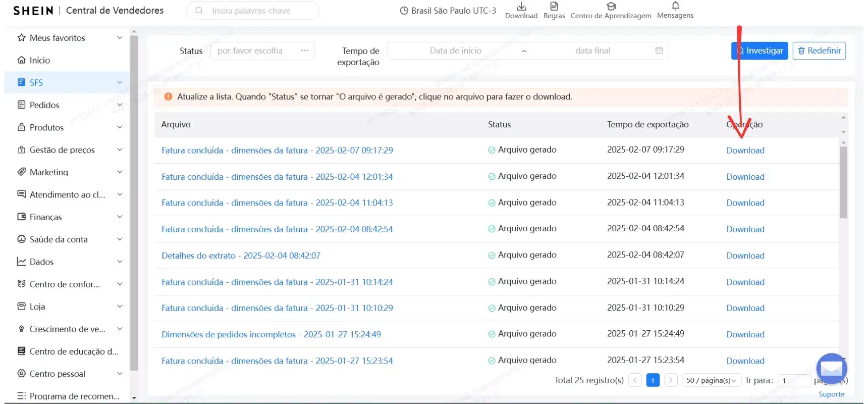Select Loja menu item
868x404 pixels.
pos(67,306)
